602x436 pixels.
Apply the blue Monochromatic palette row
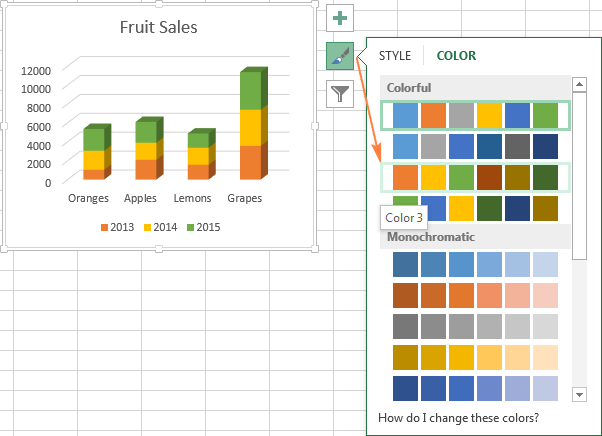475,265
